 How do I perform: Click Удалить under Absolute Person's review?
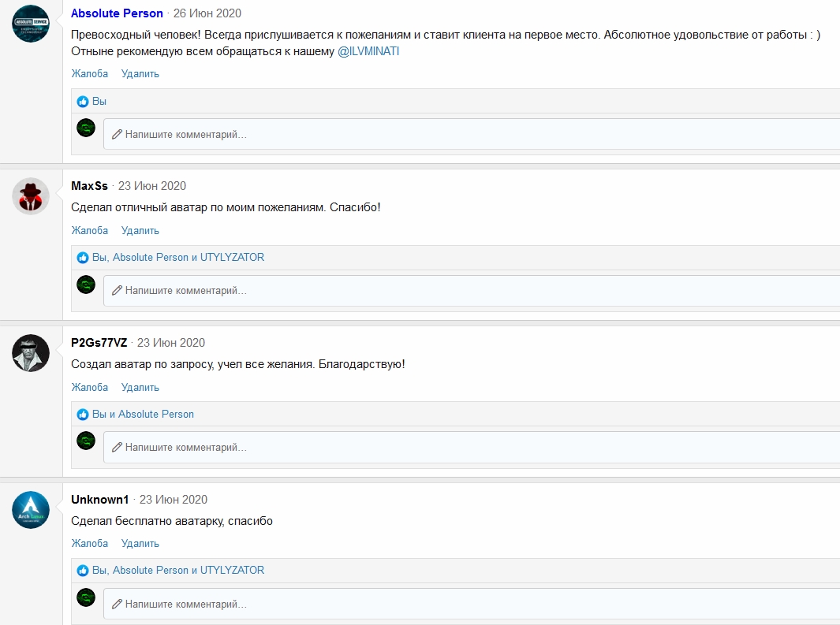pos(140,74)
